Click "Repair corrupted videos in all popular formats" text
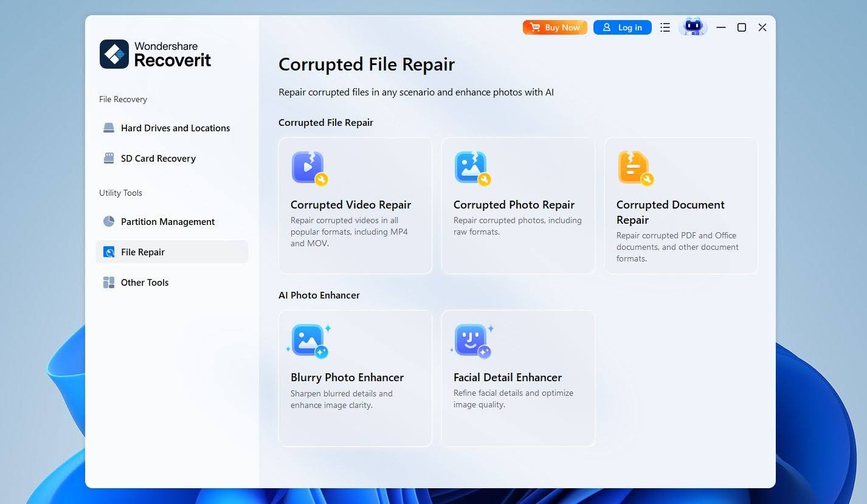 349,232
